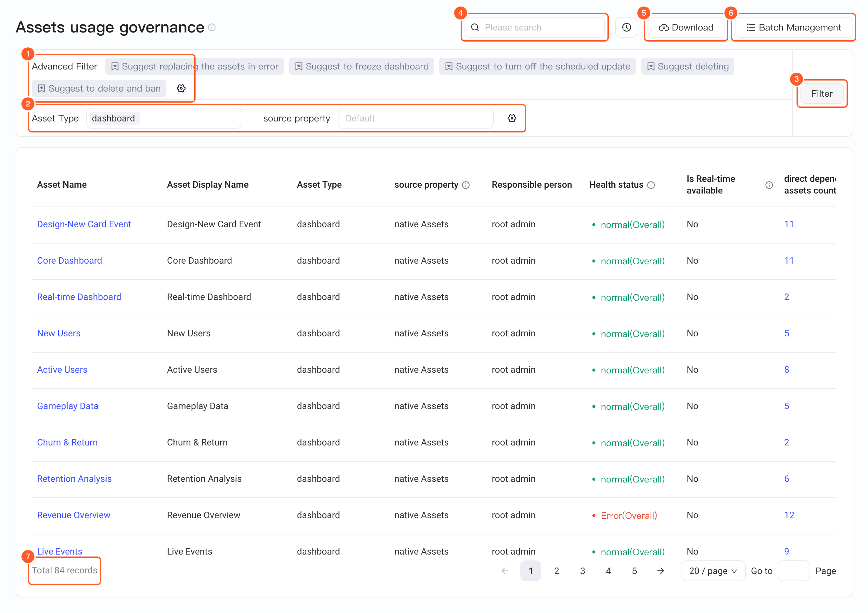Viewport: 868px width, 613px height.
Task: Click dependency count 6 for Retention Analysis
Action: tap(786, 479)
